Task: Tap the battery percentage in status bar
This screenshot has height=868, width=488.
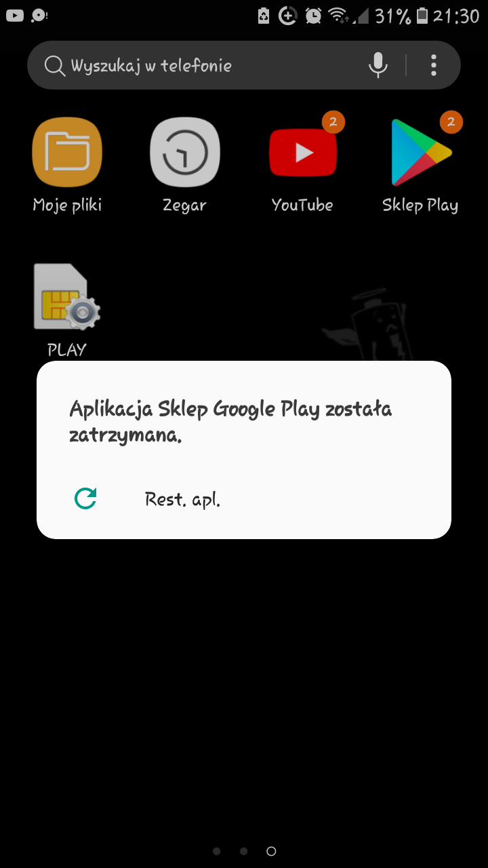Action: (x=393, y=16)
